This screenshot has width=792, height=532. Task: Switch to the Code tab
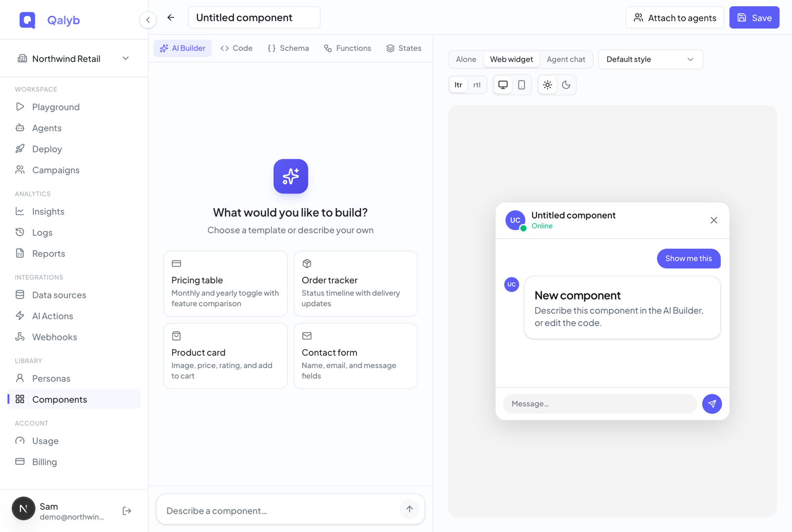point(237,48)
